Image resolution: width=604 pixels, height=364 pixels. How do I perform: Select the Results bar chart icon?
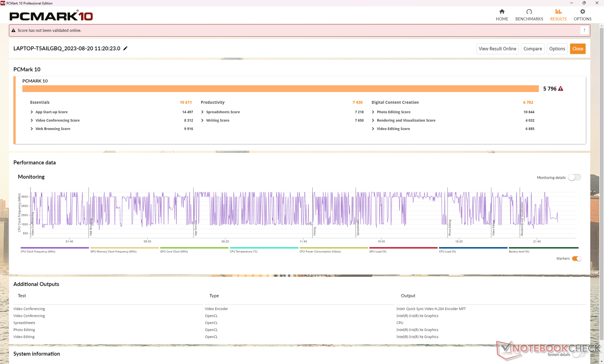[x=558, y=12]
